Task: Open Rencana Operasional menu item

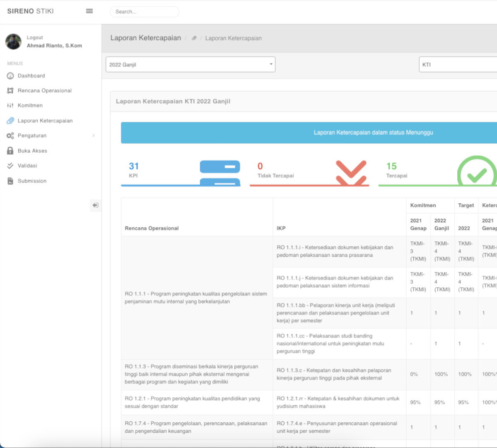Action: pyautogui.click(x=44, y=91)
